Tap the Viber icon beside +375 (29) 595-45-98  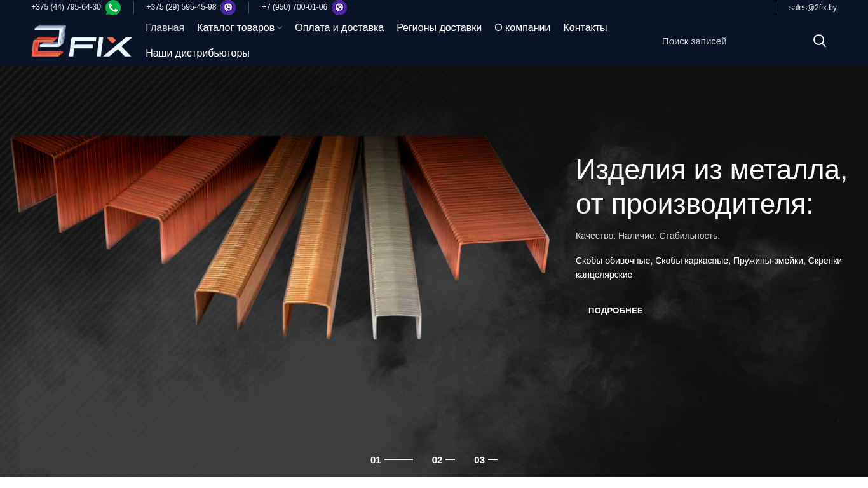tap(228, 8)
